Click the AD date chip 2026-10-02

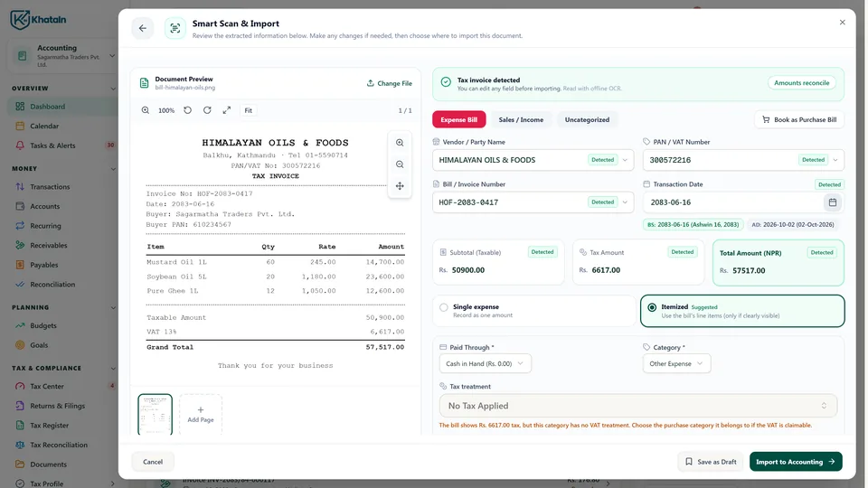(793, 225)
